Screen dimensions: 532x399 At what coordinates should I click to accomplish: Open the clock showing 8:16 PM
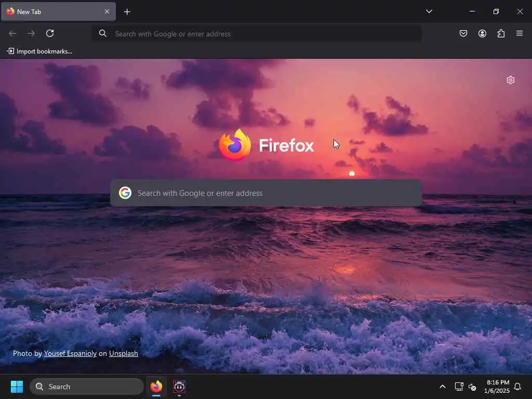tap(497, 387)
